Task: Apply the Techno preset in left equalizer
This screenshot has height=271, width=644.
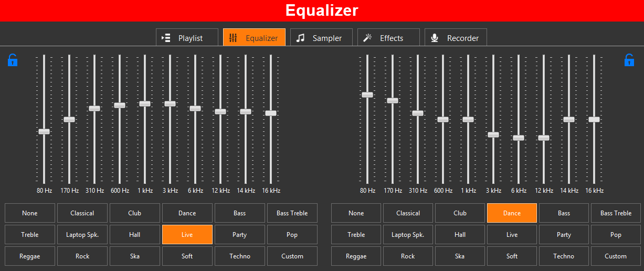Action: (x=240, y=256)
